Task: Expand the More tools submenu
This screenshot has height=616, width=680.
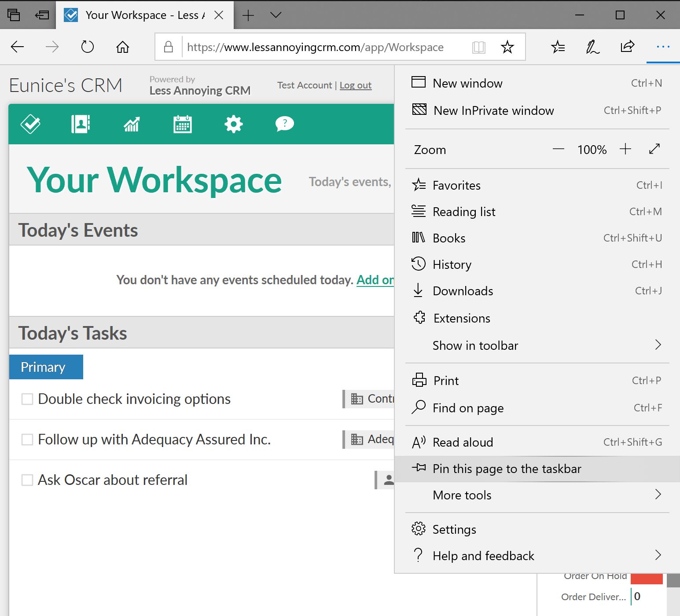Action: [537, 495]
